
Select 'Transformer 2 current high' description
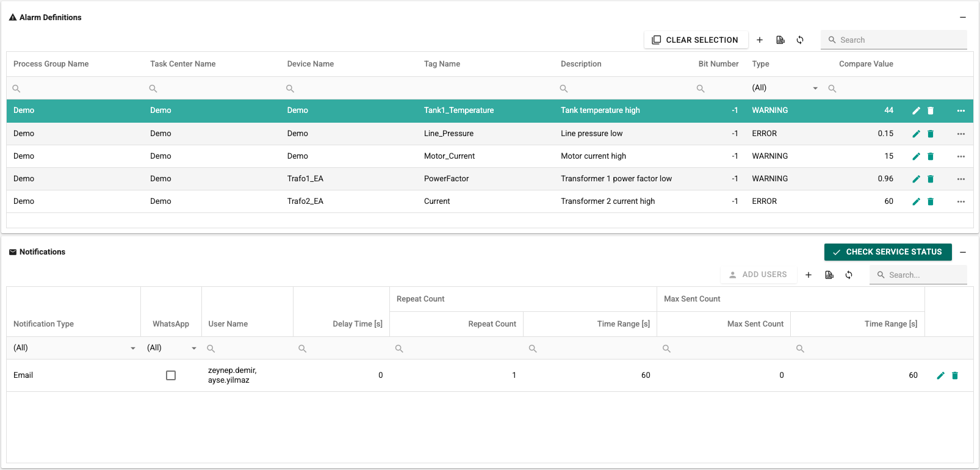(608, 201)
